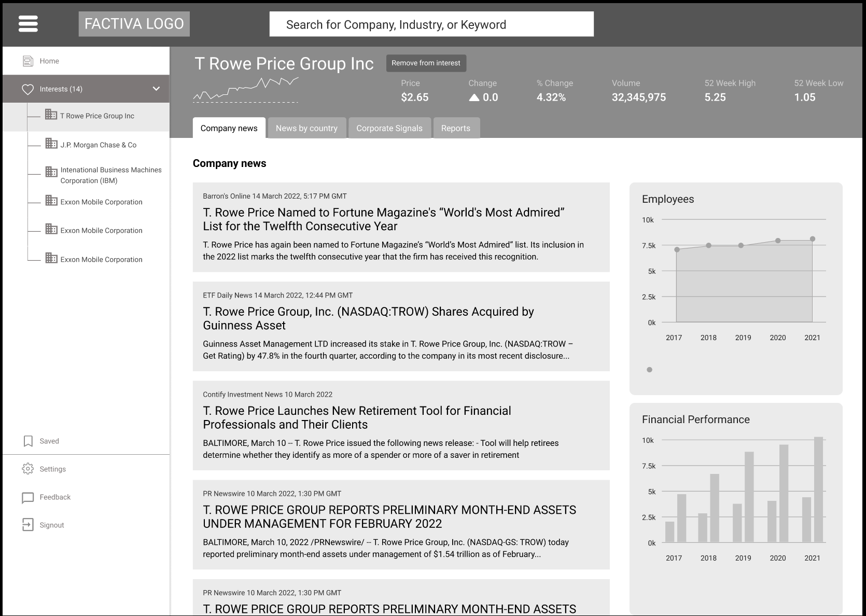This screenshot has width=866, height=616.
Task: Open Saved items in sidebar
Action: (86, 441)
